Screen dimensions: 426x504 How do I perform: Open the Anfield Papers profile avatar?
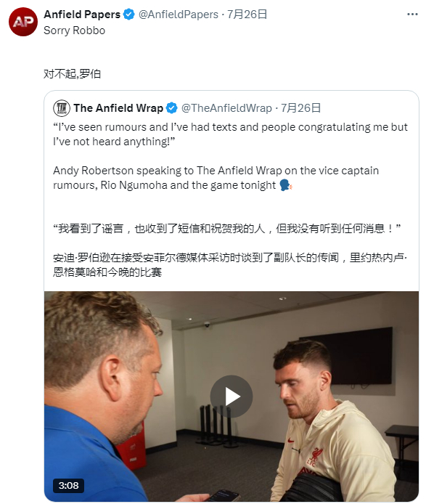point(23,22)
